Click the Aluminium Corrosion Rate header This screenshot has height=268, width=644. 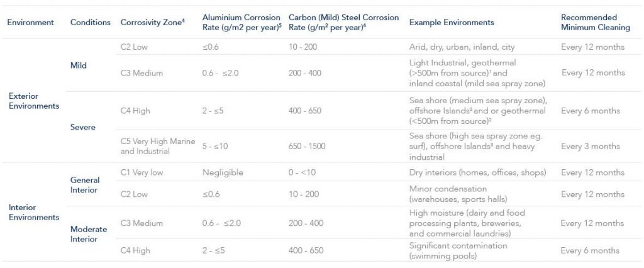pyautogui.click(x=241, y=23)
